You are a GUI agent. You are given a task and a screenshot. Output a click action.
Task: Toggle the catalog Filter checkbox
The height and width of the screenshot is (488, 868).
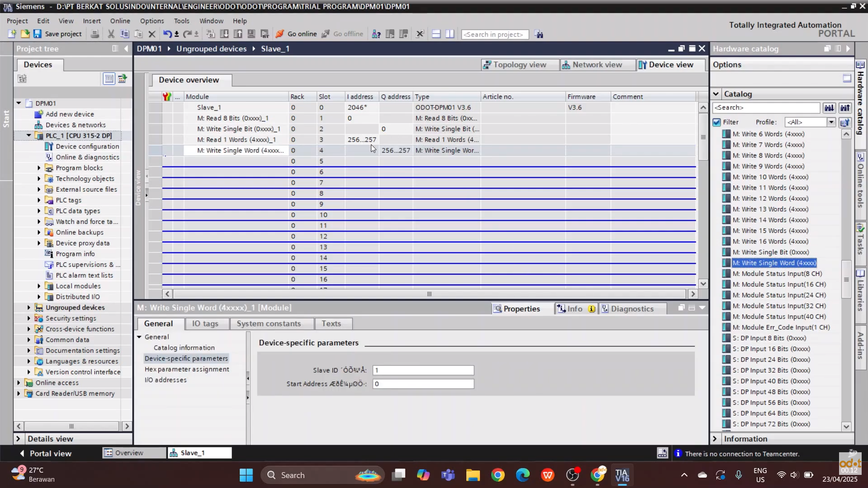[x=716, y=122]
